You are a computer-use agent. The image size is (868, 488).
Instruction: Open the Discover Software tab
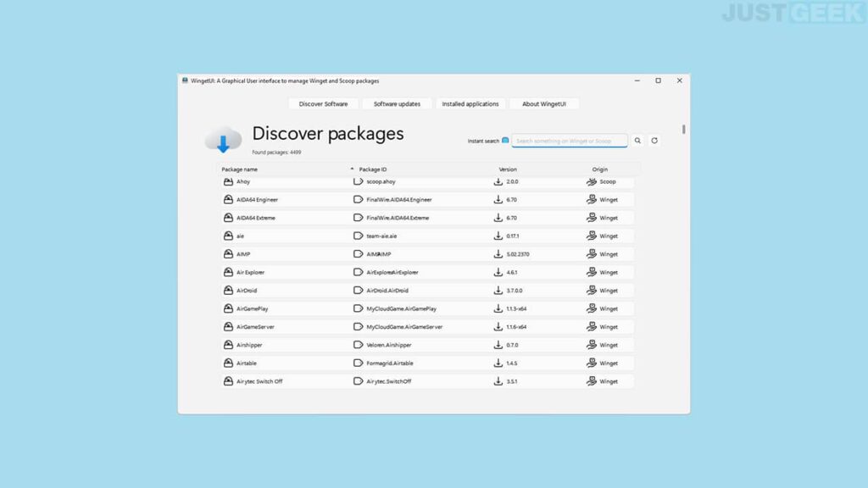(323, 104)
